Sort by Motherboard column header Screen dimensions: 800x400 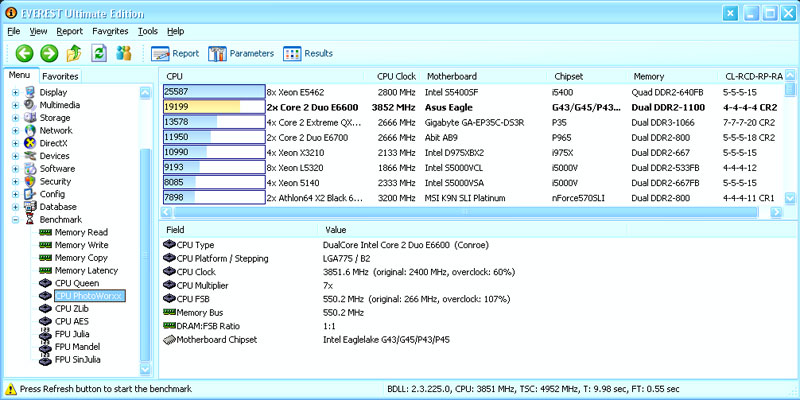[483, 77]
